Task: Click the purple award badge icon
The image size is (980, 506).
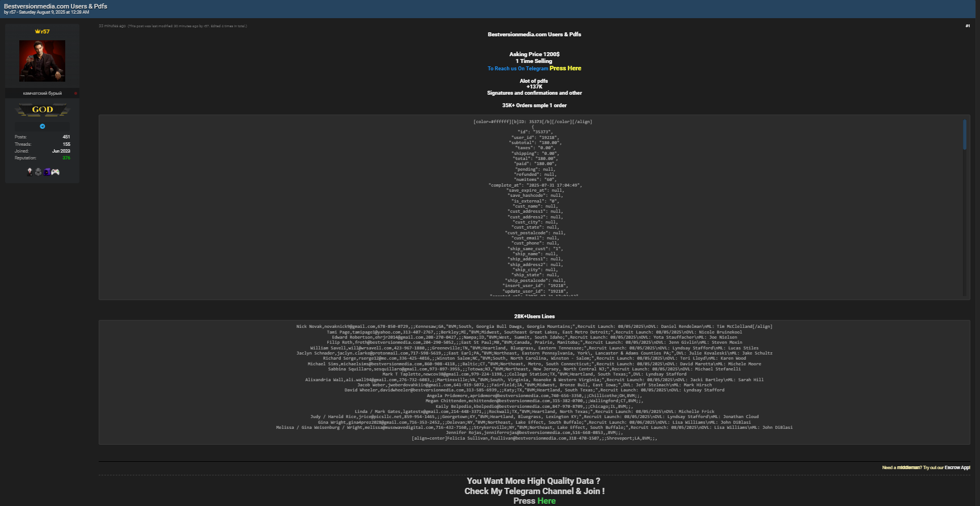Action: tap(47, 172)
